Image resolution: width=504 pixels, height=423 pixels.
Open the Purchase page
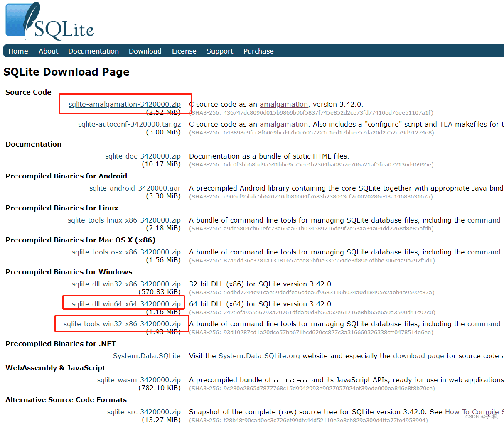pyautogui.click(x=258, y=51)
